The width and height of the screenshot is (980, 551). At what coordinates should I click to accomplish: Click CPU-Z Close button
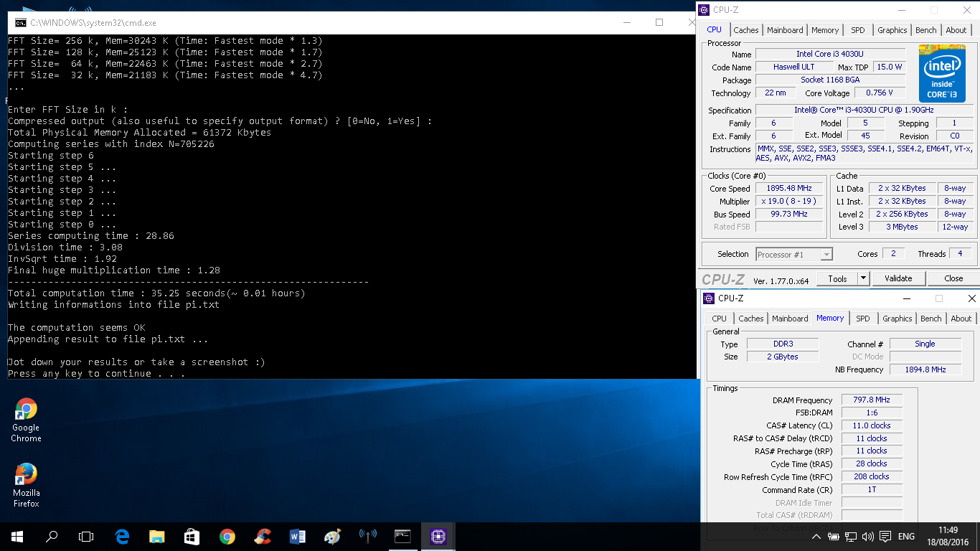tap(953, 278)
